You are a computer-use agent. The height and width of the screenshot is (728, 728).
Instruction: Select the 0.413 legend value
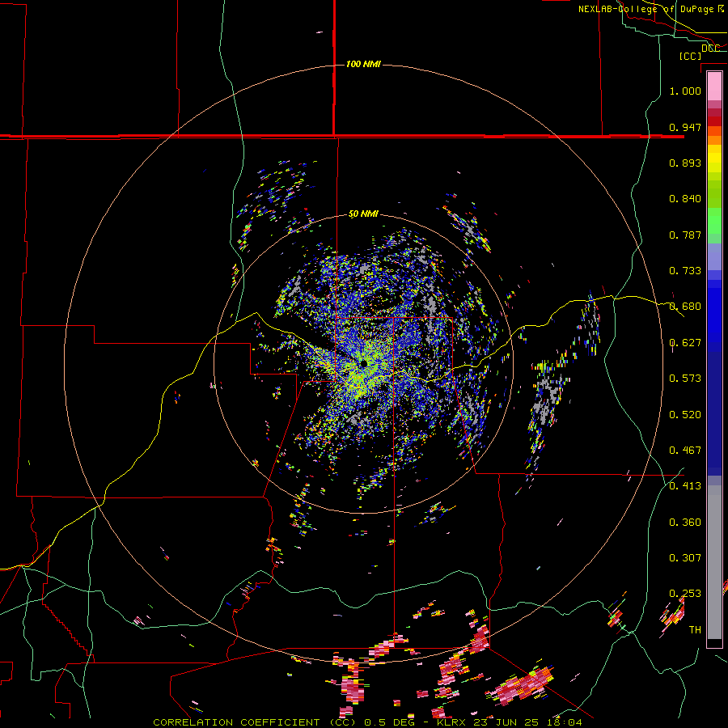[685, 486]
